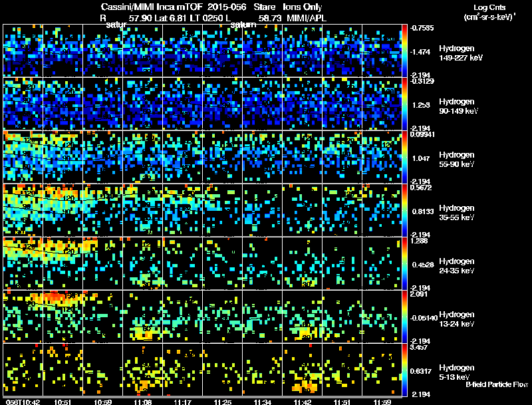Click the '0.09941' color scale value
Image resolution: width=532 pixels, height=405 pixels.
click(x=422, y=134)
